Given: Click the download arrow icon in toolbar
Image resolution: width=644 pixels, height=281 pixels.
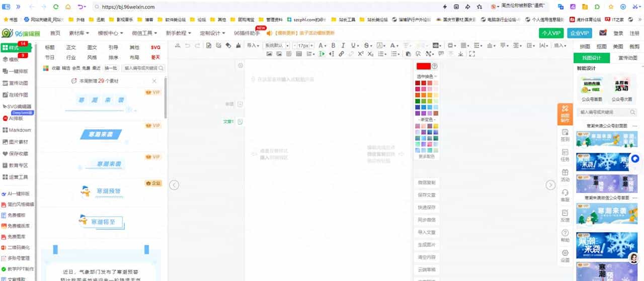Looking at the screenshot, I should coord(460,54).
